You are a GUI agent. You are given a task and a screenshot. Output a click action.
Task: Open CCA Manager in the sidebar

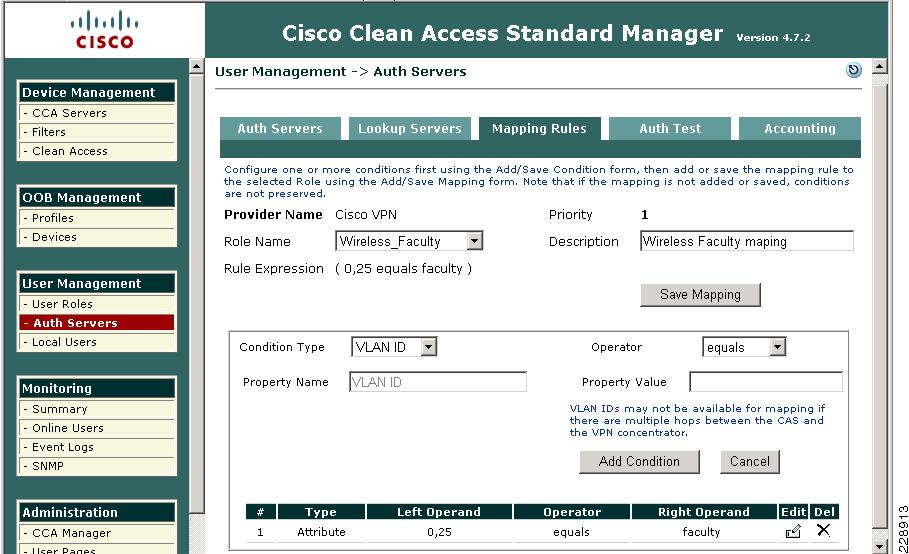97,533
